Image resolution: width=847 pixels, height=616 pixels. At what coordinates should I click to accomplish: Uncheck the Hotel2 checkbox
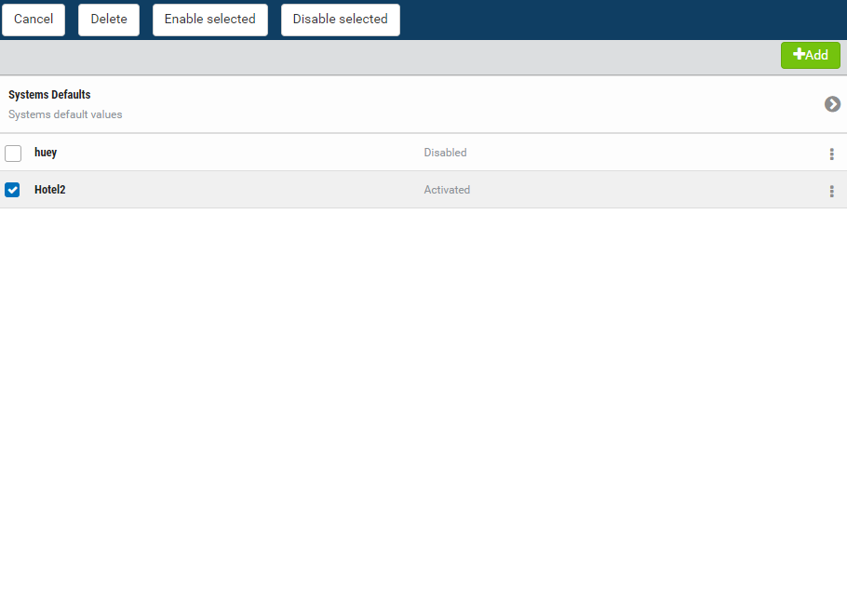12,190
